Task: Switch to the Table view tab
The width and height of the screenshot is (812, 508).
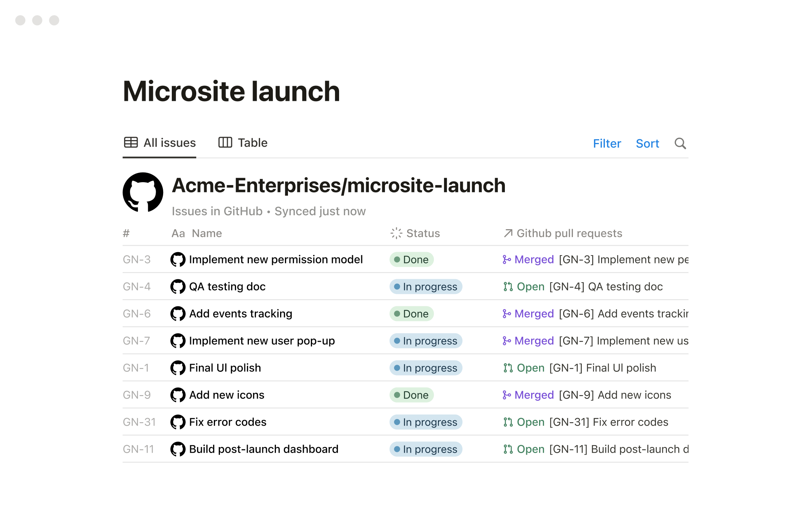Action: (x=243, y=143)
